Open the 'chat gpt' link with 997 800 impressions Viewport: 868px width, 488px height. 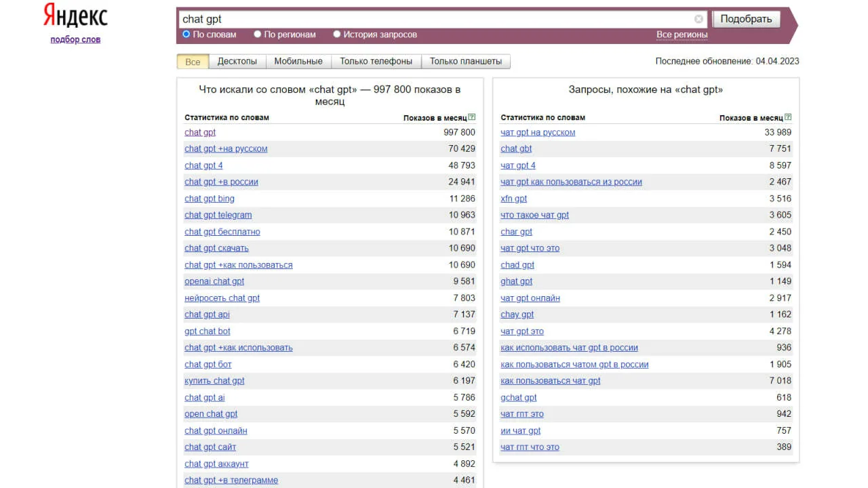[200, 132]
